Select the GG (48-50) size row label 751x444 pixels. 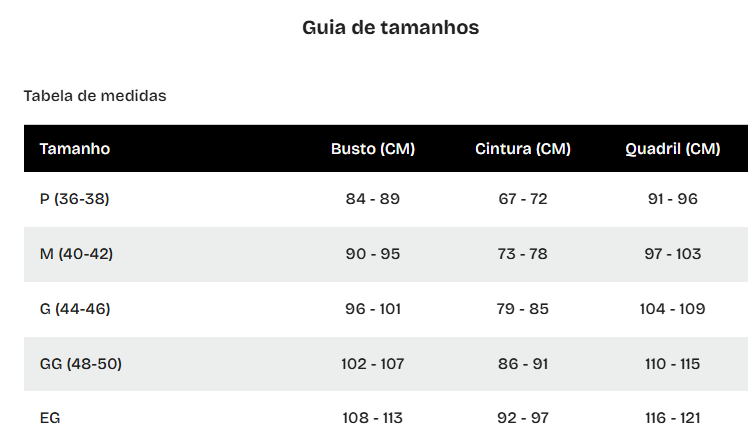81,364
